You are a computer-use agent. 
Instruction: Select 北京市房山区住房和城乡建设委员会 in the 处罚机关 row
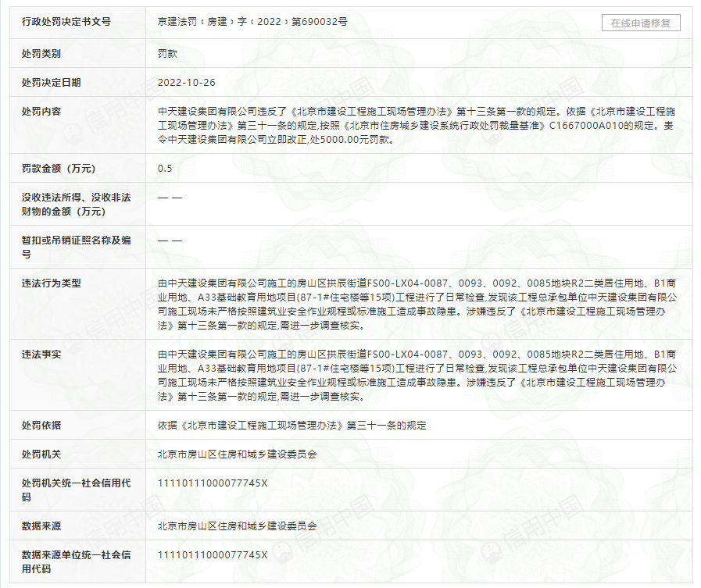(x=237, y=454)
